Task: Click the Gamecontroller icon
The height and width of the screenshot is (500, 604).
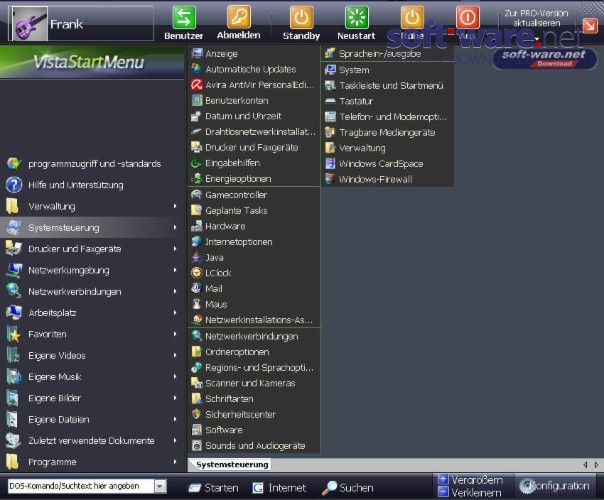Action: 196,195
